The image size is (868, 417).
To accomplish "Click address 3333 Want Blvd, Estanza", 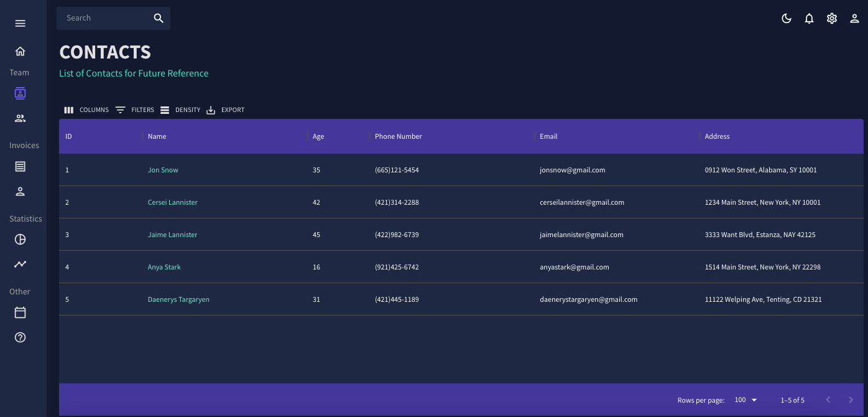I will [760, 235].
